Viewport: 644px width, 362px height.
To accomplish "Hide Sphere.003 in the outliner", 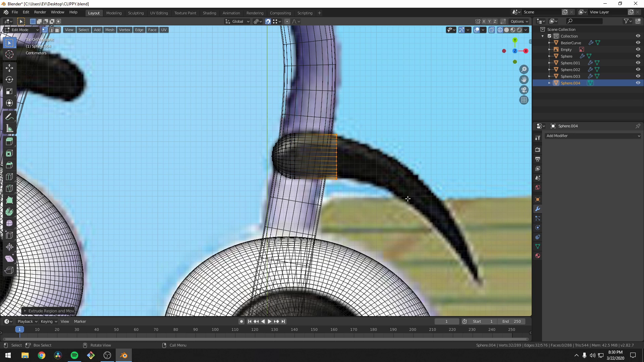I will click(638, 76).
